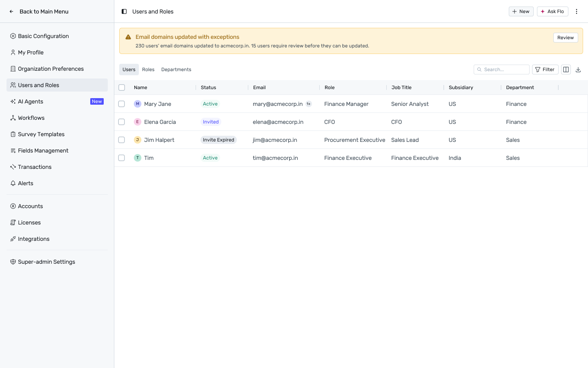Viewport: 588px width, 368px height.
Task: Click the My Profile person icon
Action: click(13, 52)
